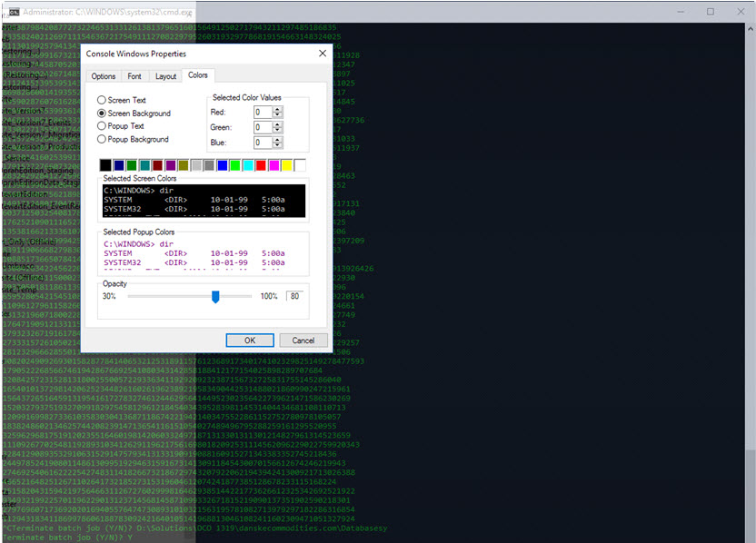Switch to the Font tab
The height and width of the screenshot is (543, 756).
134,76
